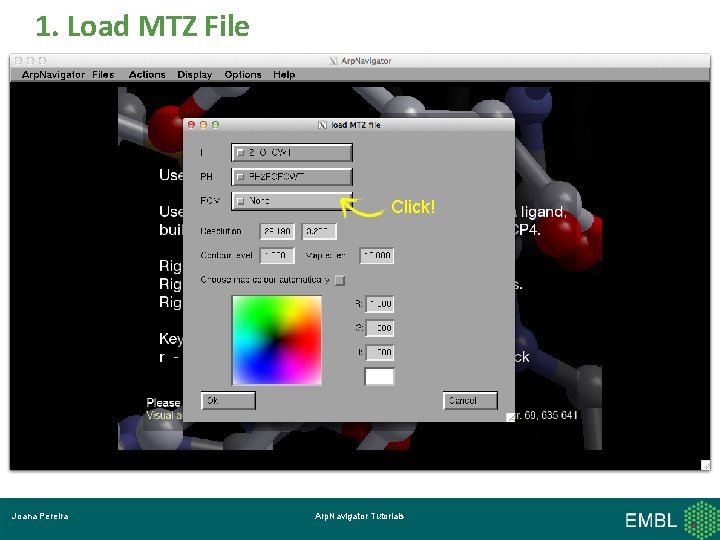720x540 pixels.
Task: Pick a colour in the colour chooser square
Action: click(x=277, y=340)
